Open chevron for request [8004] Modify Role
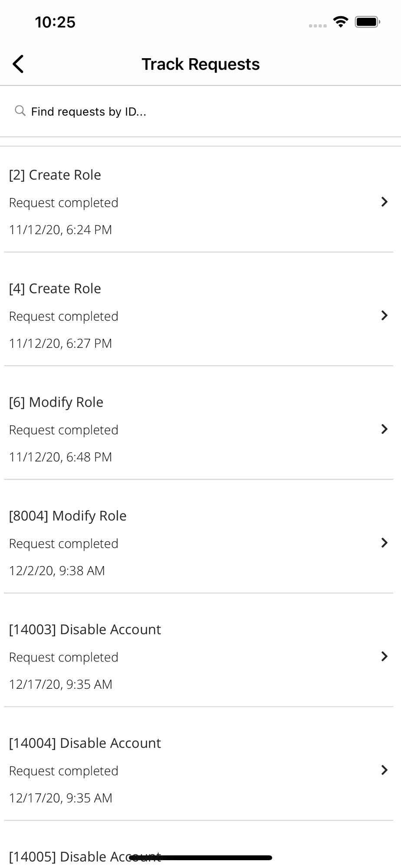Image resolution: width=401 pixels, height=868 pixels. pos(384,543)
